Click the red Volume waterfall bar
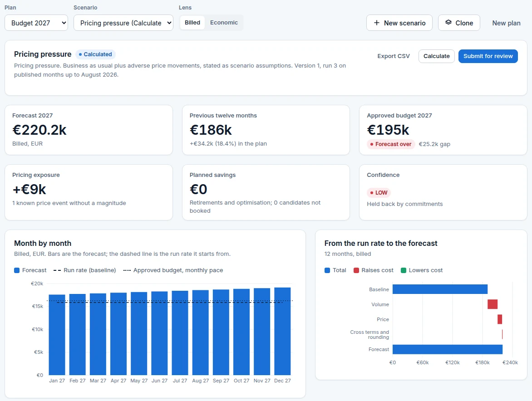Screen dimensions: 532x401 pyautogui.click(x=493, y=304)
